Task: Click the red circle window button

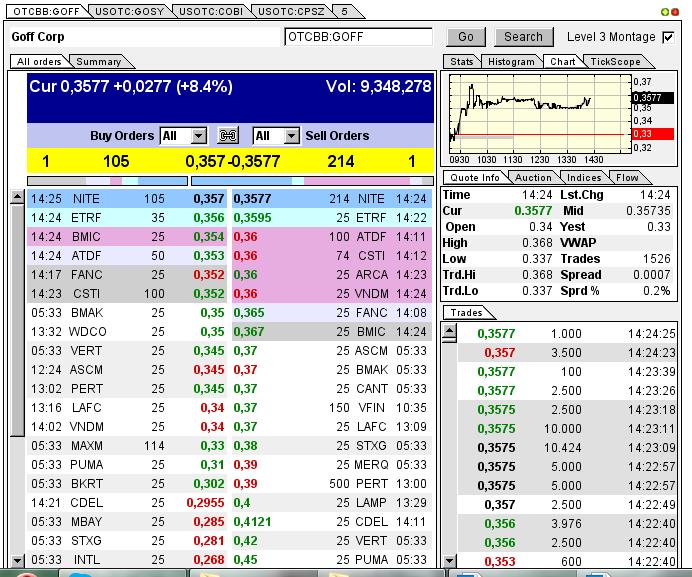Action: pyautogui.click(x=675, y=12)
